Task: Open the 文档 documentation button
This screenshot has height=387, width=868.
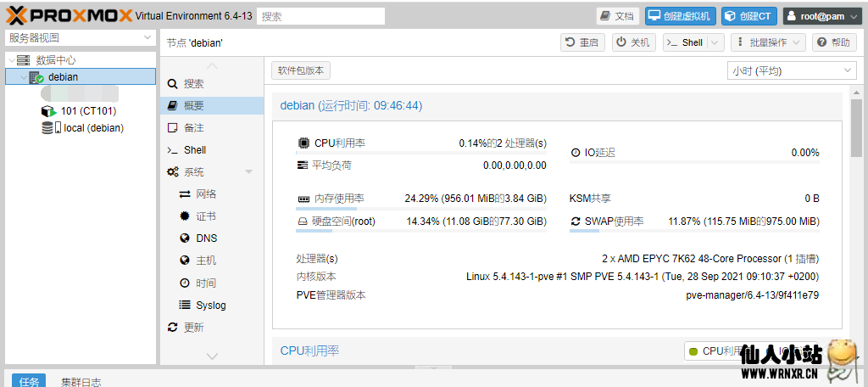Action: (618, 16)
